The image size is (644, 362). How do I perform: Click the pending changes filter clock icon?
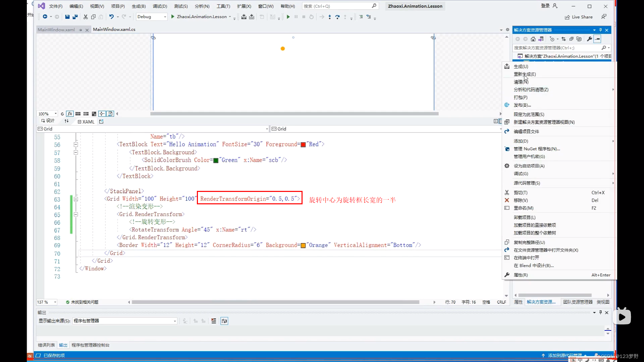pos(552,39)
